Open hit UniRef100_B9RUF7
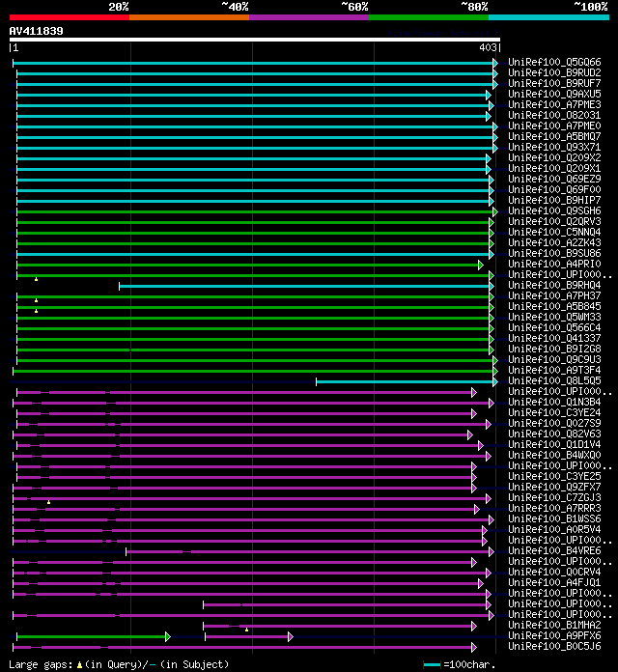618x672 pixels. [554, 84]
